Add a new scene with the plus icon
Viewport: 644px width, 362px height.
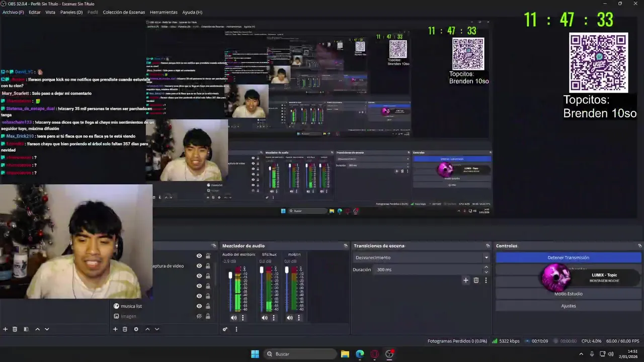(x=5, y=329)
